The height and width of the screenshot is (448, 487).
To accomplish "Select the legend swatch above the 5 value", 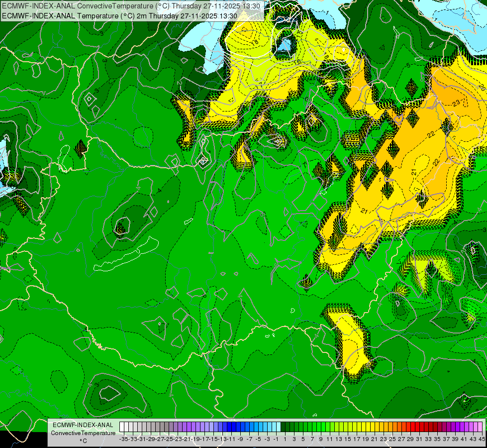I will pyautogui.click(x=301, y=427).
